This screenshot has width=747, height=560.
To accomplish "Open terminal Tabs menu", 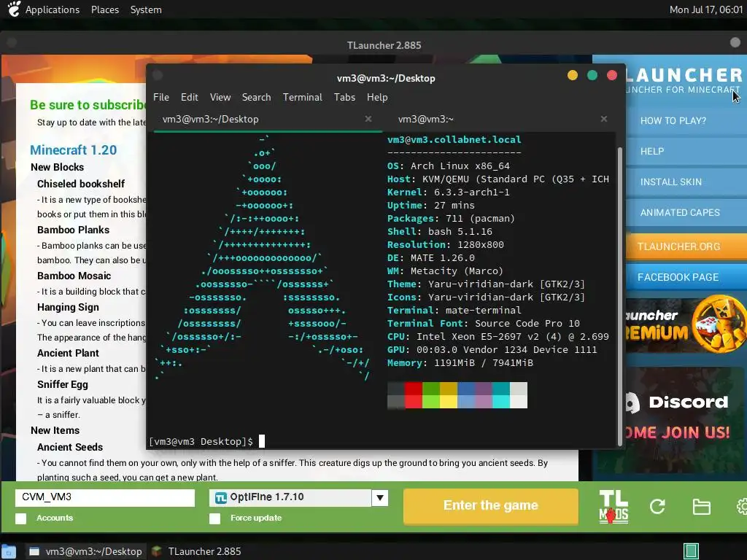I will point(344,97).
